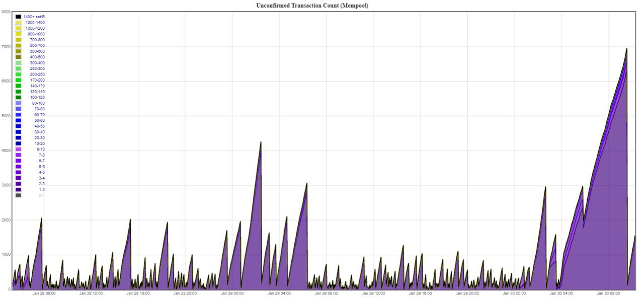Select the 170-200 legend label

pos(37,80)
